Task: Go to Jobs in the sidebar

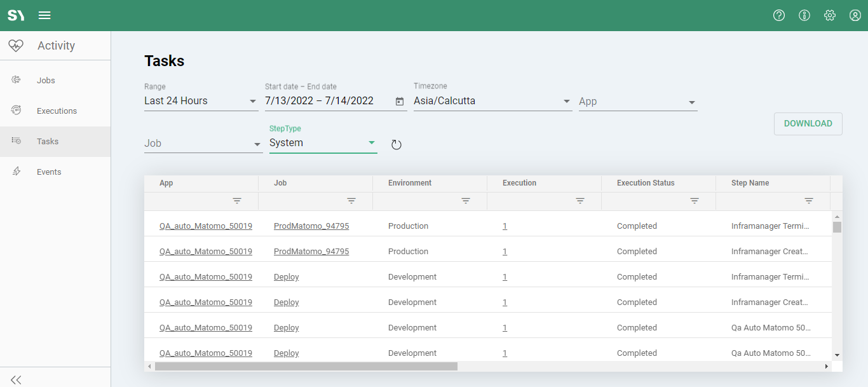Action: point(46,81)
